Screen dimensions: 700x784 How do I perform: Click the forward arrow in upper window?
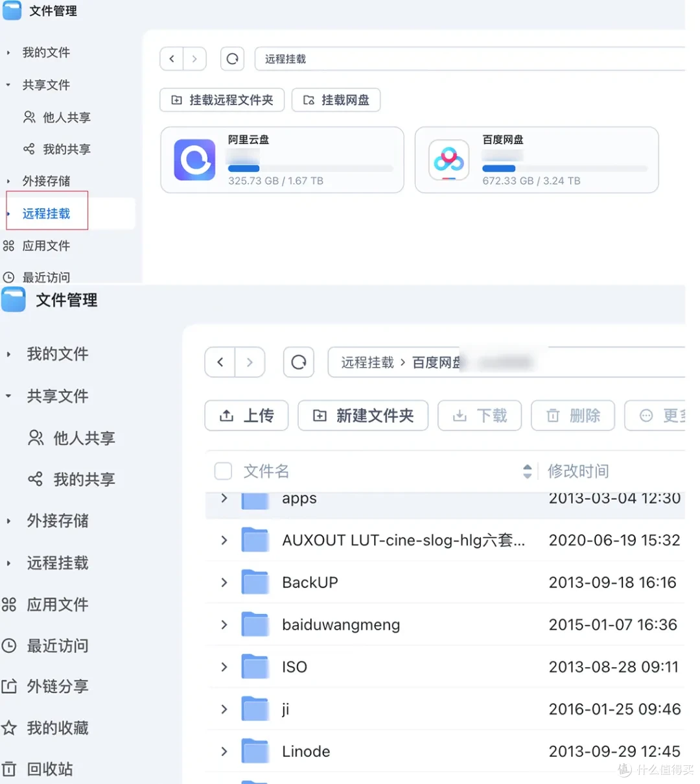coord(194,59)
